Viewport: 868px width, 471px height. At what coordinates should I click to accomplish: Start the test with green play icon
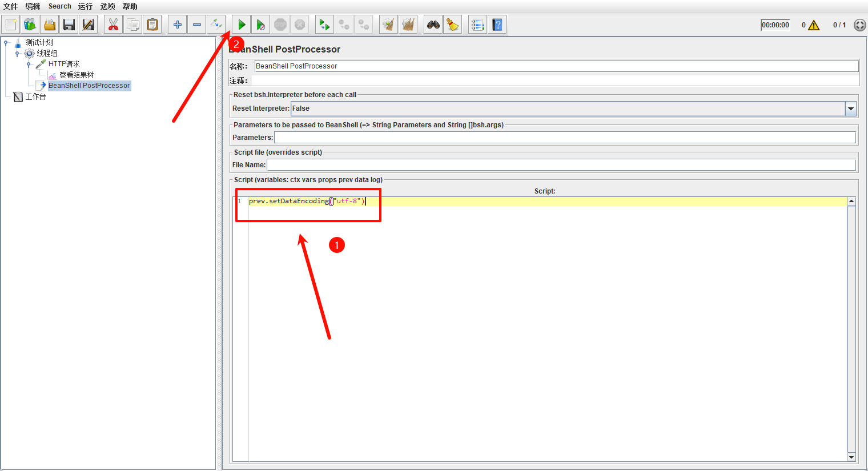pyautogui.click(x=242, y=25)
